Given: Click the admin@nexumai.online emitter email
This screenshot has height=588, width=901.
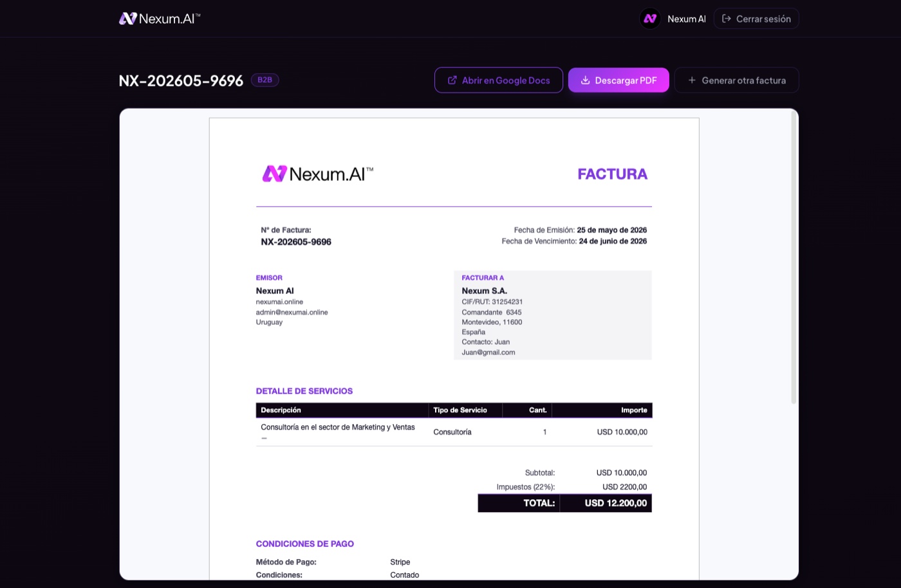Looking at the screenshot, I should (292, 312).
